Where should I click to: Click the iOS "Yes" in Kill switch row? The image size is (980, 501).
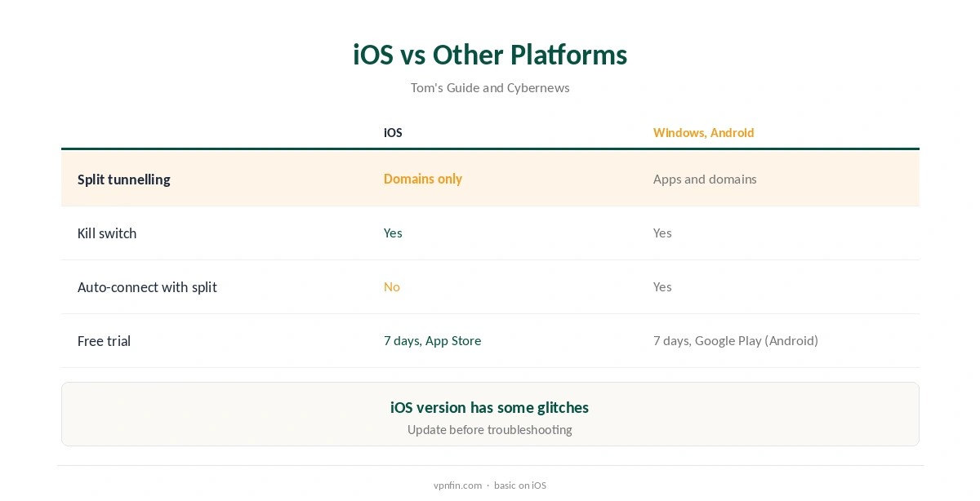click(x=393, y=233)
